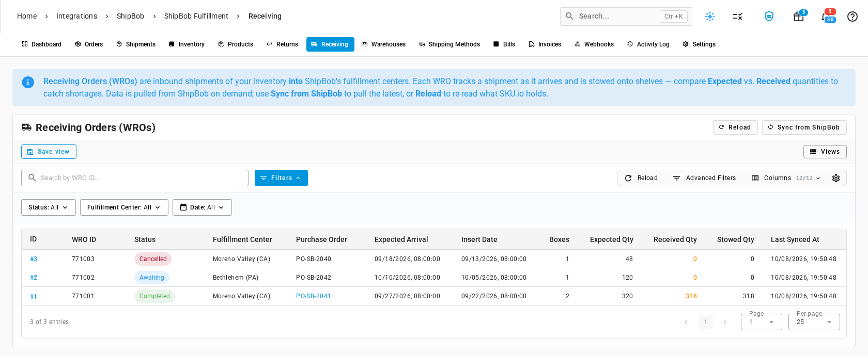Expand the Status: All filter dropdown
868x356 pixels.
pos(49,207)
